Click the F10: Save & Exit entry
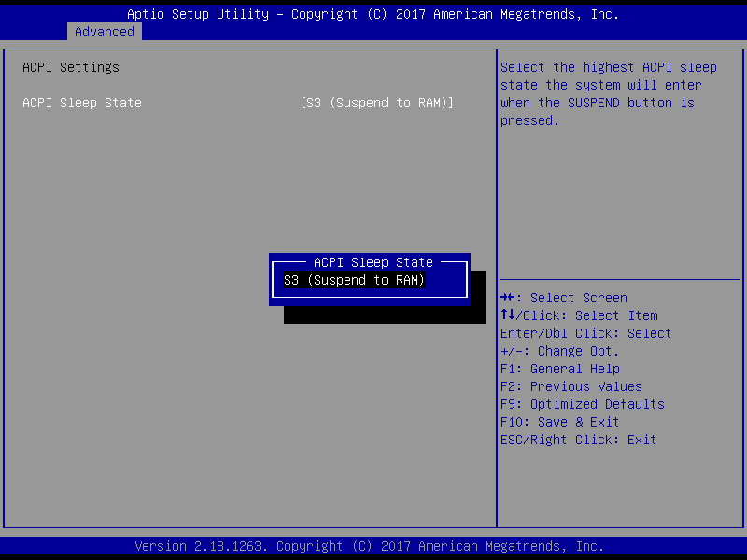The width and height of the screenshot is (747, 560). pos(559,422)
